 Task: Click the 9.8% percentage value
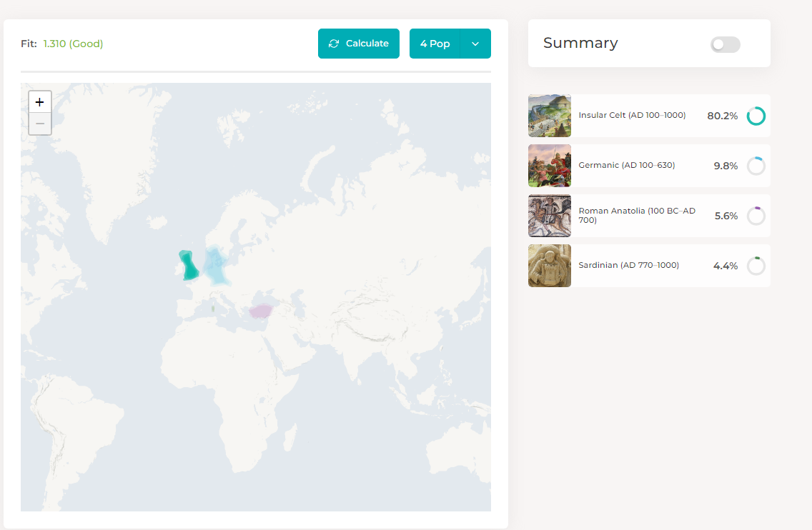726,166
